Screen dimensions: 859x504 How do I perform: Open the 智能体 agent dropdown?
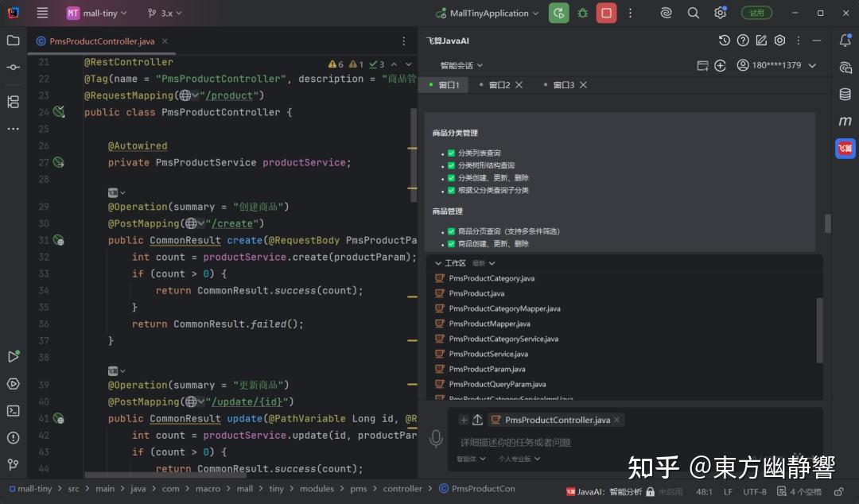[x=471, y=459]
